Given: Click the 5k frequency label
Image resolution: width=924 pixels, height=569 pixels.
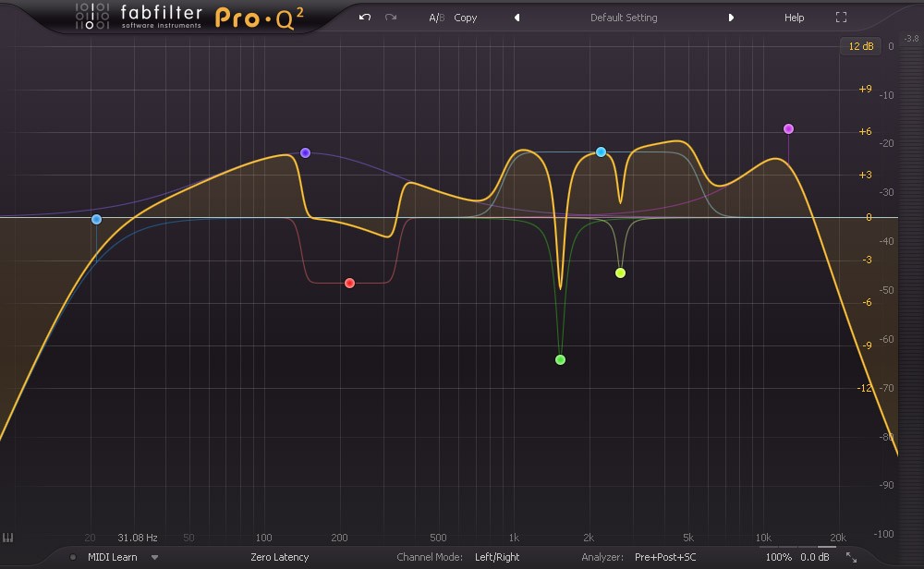Looking at the screenshot, I should click(x=688, y=538).
